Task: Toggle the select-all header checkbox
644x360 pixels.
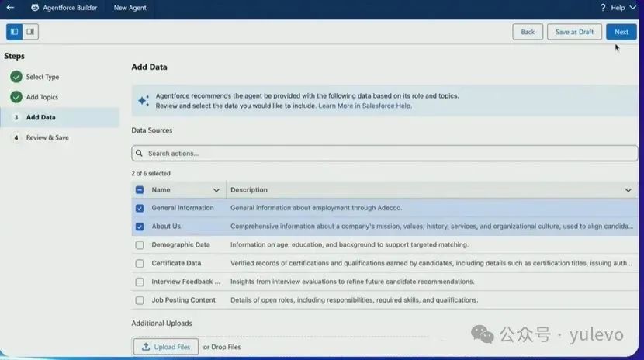Action: [140, 189]
